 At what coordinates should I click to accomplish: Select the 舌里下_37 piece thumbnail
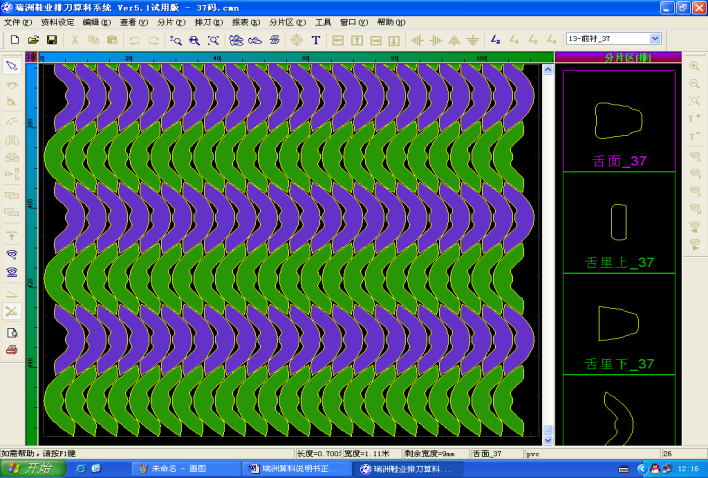[619, 324]
